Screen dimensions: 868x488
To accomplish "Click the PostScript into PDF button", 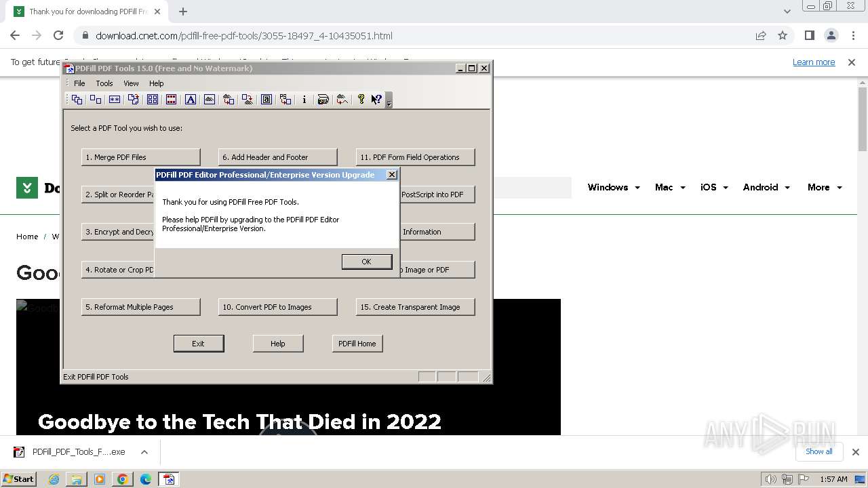I will click(x=437, y=195).
